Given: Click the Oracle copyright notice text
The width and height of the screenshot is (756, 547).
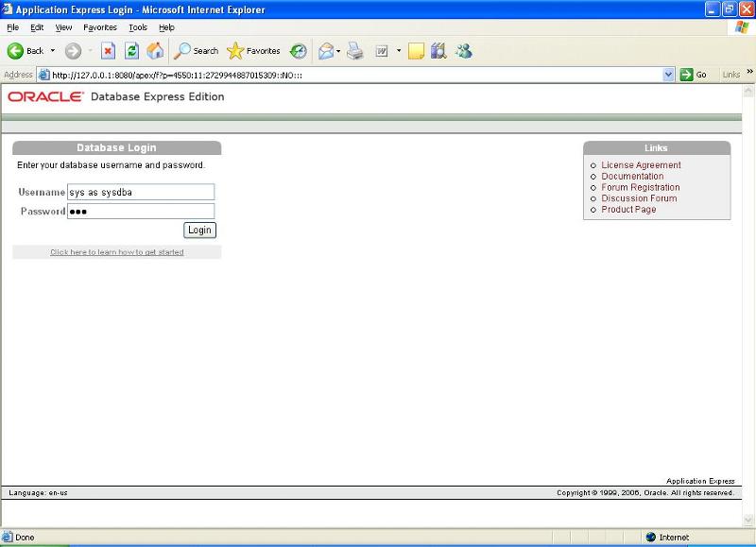Looking at the screenshot, I should pyautogui.click(x=645, y=492).
